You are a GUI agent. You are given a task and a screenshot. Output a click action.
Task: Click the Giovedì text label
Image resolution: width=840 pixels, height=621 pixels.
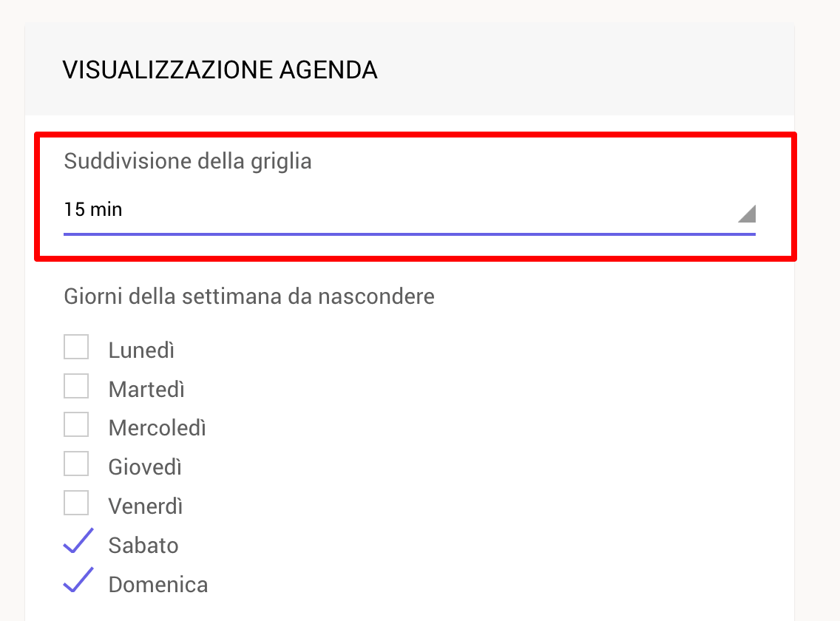[145, 467]
